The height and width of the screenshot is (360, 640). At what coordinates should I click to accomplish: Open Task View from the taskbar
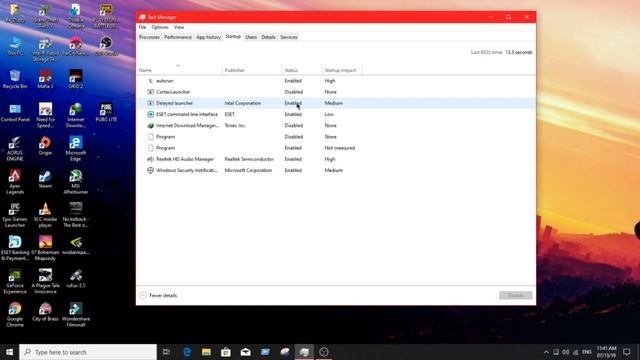[x=166, y=352]
